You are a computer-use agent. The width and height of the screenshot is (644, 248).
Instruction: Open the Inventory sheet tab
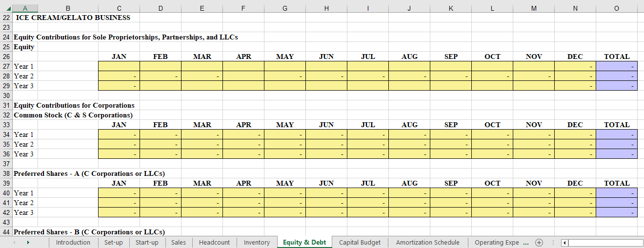257,243
